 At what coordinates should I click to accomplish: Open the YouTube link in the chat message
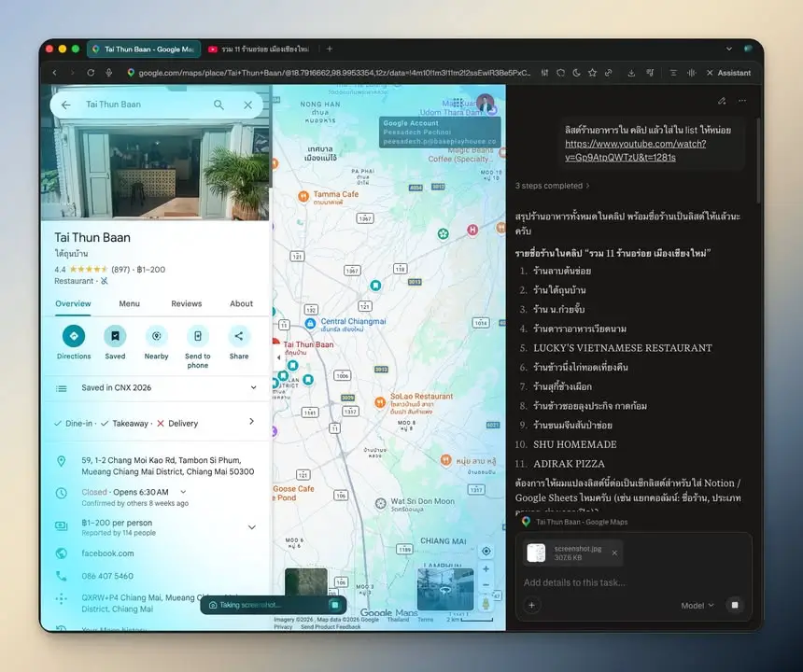click(635, 150)
